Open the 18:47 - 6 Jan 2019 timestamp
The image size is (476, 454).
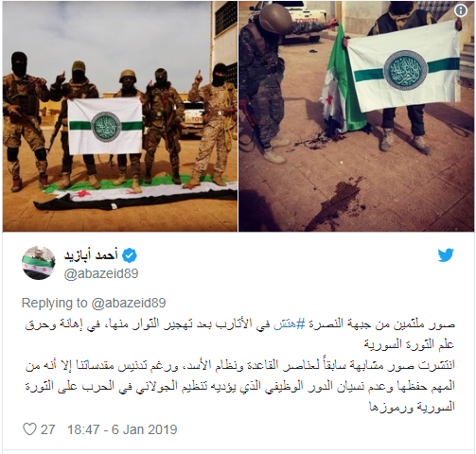[122, 429]
